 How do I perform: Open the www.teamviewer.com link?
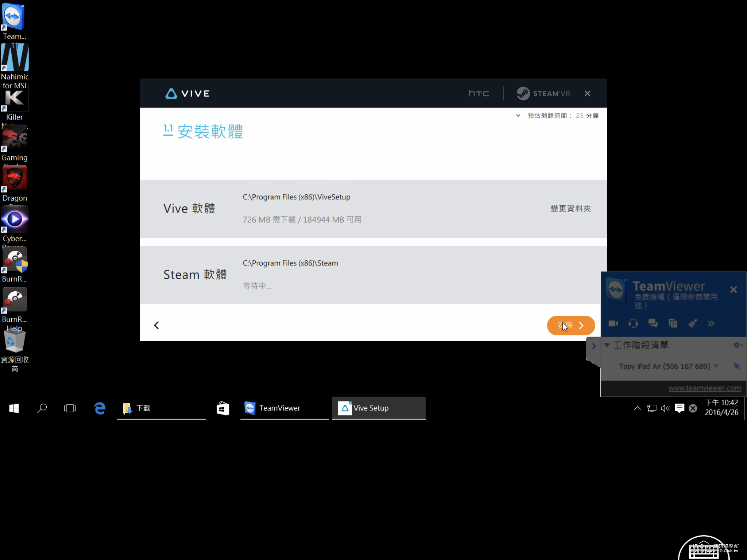pos(704,388)
